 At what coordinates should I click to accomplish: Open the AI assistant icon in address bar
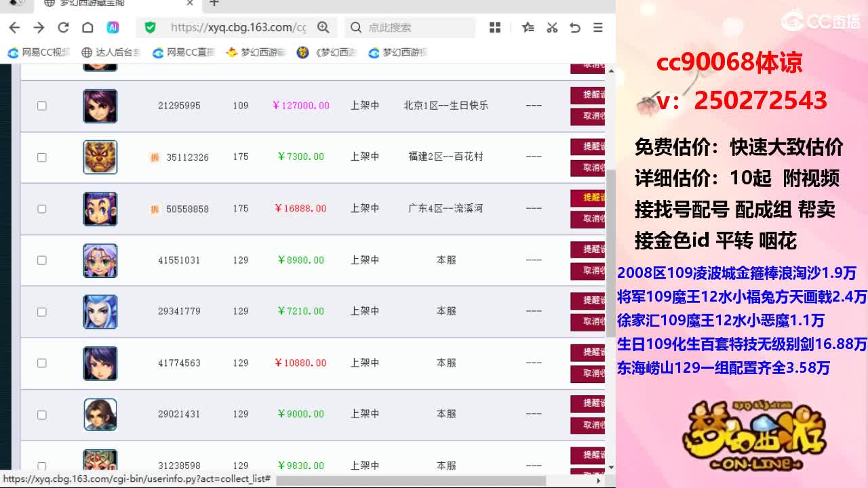[113, 28]
